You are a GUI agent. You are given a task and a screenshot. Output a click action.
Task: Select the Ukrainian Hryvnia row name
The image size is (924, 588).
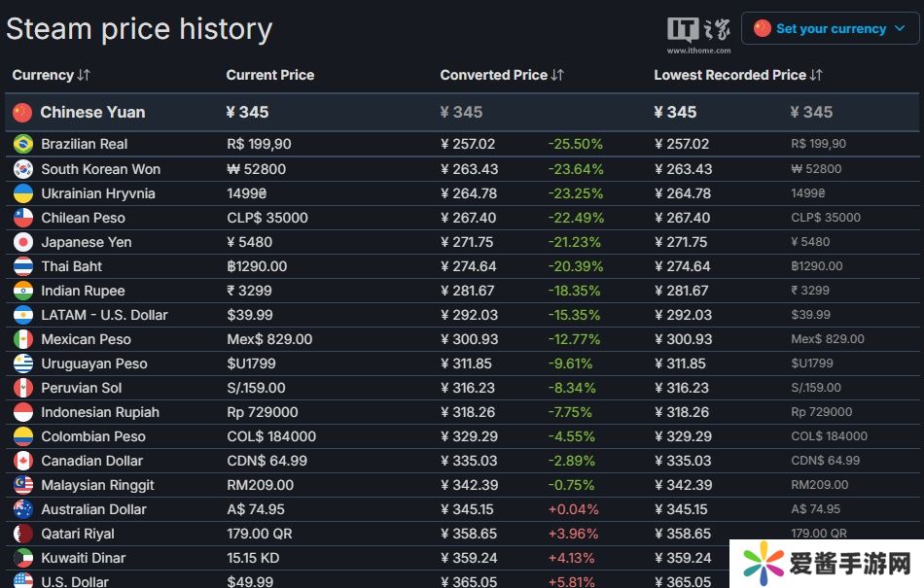point(98,193)
